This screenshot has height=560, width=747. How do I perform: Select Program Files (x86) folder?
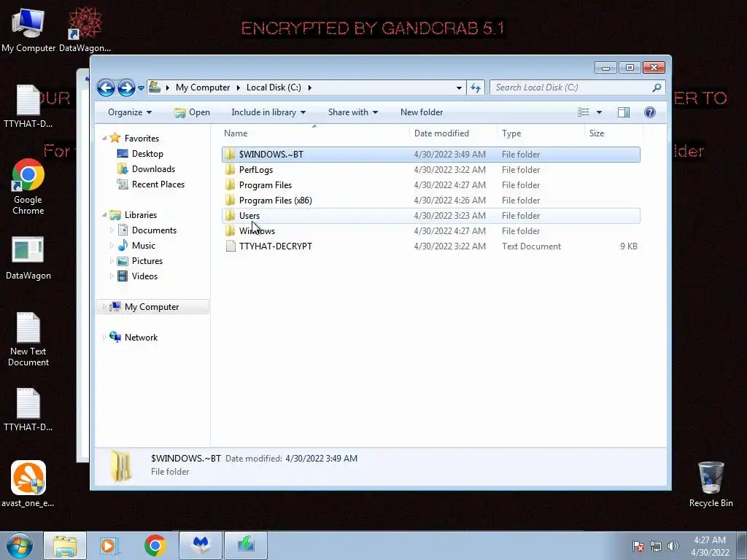(x=430, y=200)
